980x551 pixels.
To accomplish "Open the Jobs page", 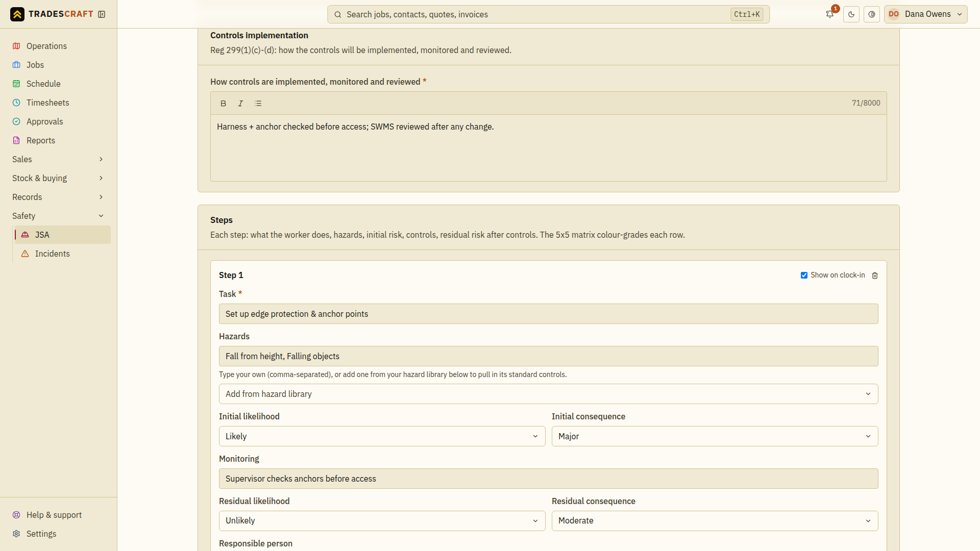I will coord(58,65).
